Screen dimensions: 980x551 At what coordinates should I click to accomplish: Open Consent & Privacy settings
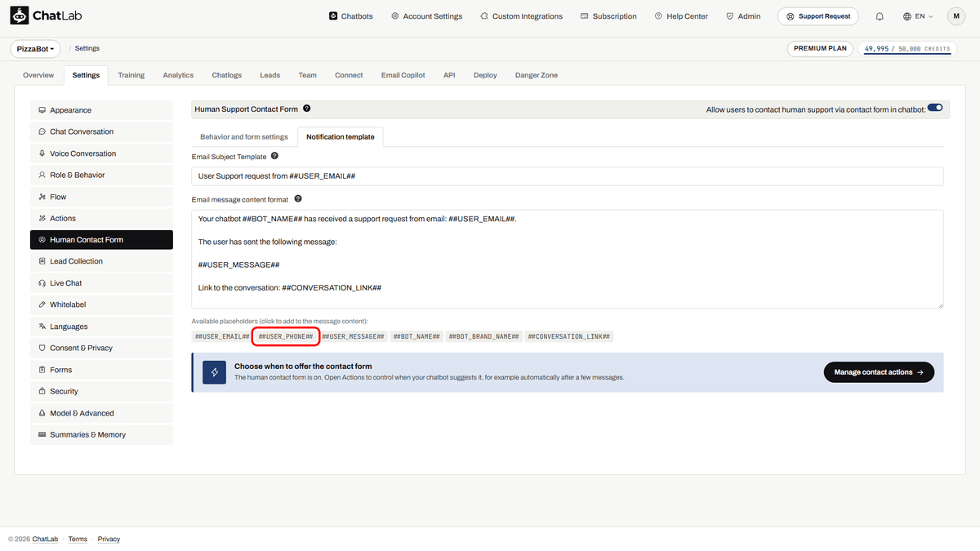pyautogui.click(x=101, y=348)
